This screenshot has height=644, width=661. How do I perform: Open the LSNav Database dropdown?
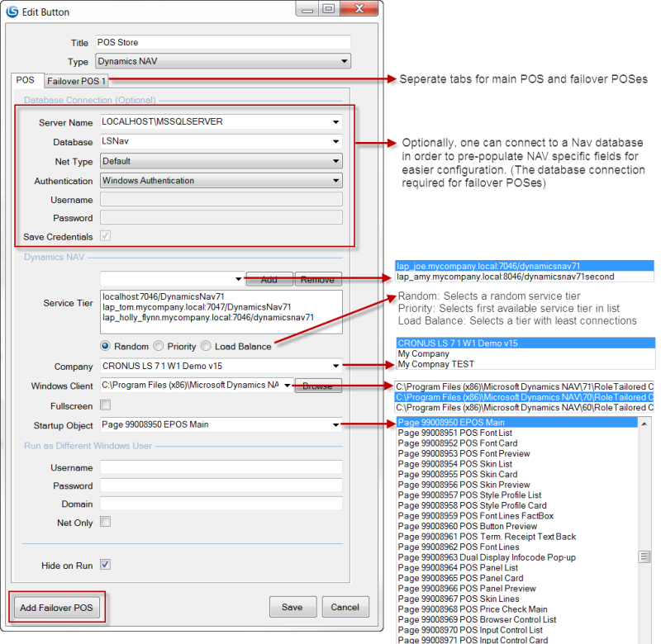click(335, 141)
